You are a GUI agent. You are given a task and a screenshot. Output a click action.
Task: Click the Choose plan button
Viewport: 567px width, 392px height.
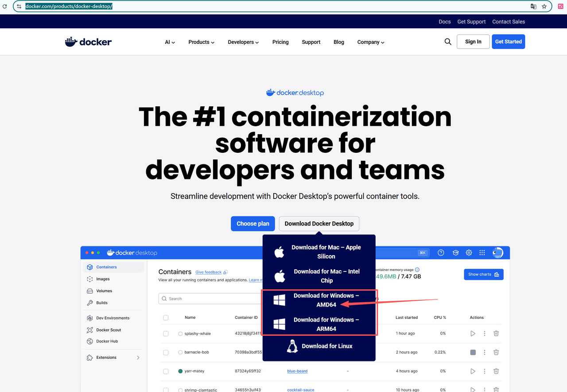[253, 224]
